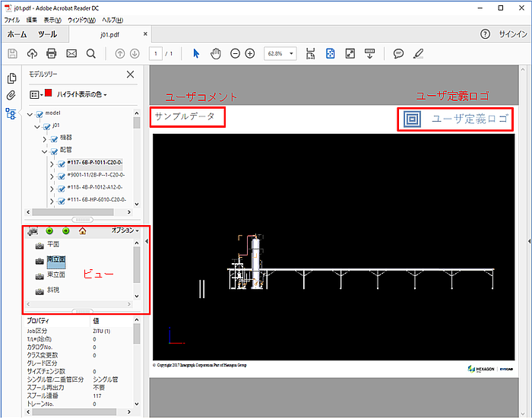Zoom in with plus icon
Screen dimensions: 532x419
tap(250, 54)
